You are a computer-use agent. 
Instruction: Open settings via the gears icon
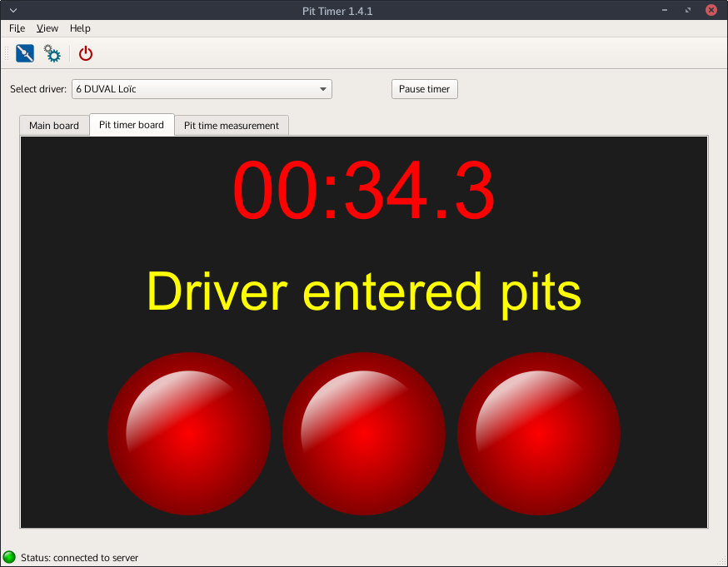[x=52, y=54]
